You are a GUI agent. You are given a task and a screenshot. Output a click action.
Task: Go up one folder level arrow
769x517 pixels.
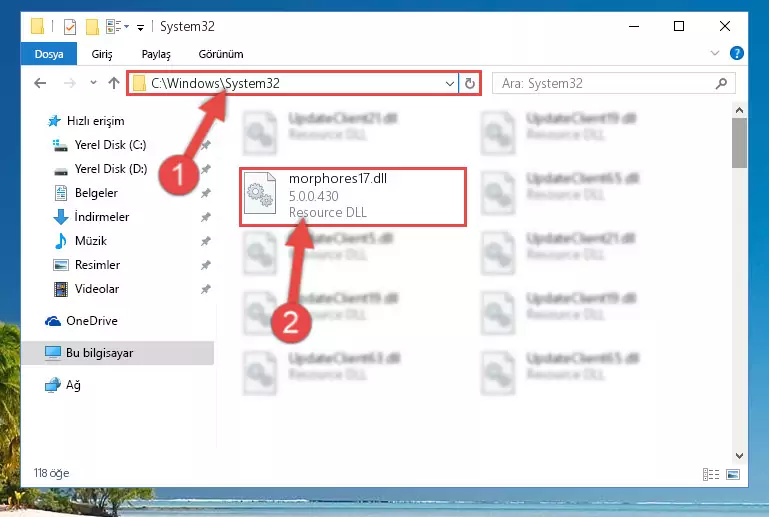pos(114,83)
